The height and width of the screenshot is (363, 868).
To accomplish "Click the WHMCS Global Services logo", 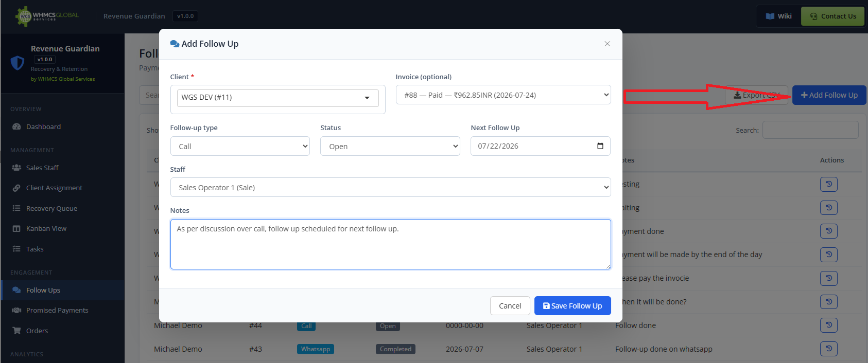I will click(x=47, y=16).
